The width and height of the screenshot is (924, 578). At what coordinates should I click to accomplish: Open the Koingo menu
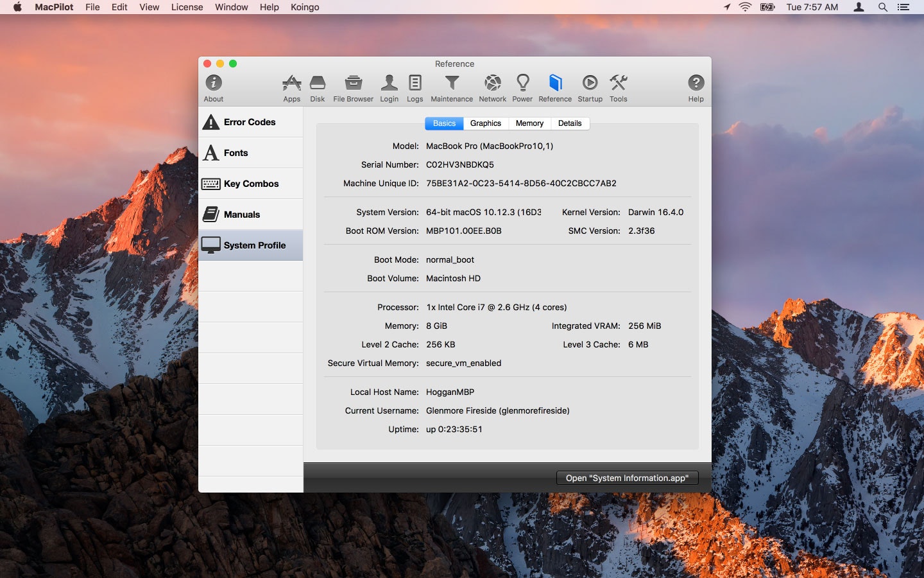point(305,7)
